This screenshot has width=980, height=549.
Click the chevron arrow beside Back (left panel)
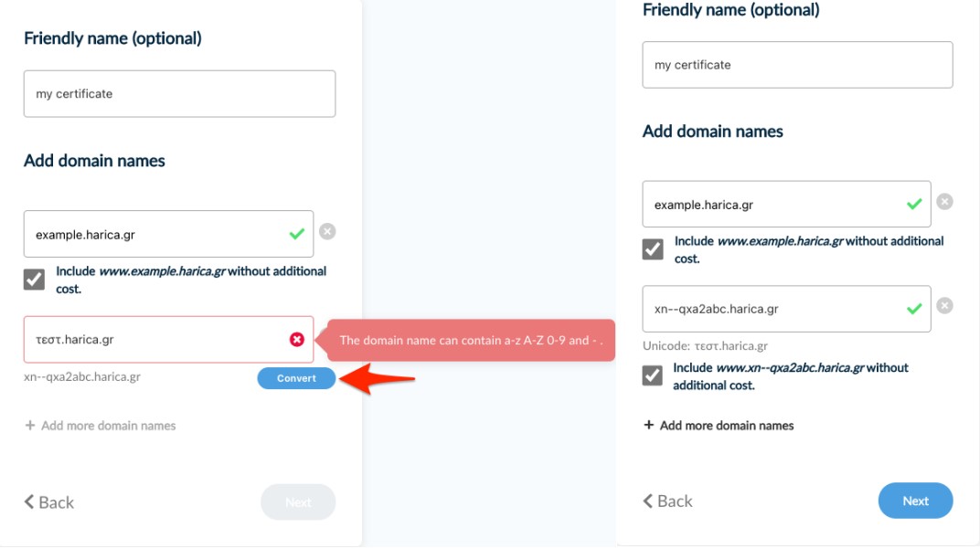(x=28, y=501)
